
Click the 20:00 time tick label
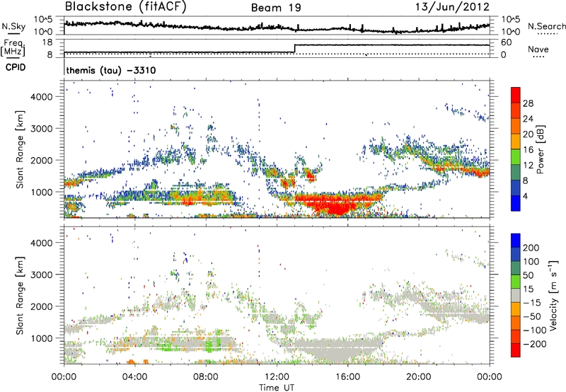(418, 377)
